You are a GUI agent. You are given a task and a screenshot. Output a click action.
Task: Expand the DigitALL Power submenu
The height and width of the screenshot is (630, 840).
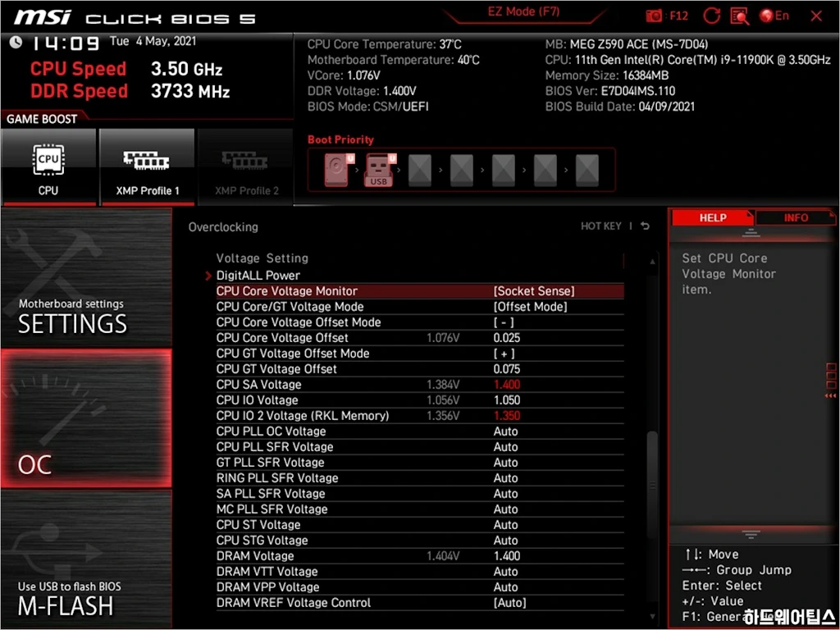pos(258,276)
